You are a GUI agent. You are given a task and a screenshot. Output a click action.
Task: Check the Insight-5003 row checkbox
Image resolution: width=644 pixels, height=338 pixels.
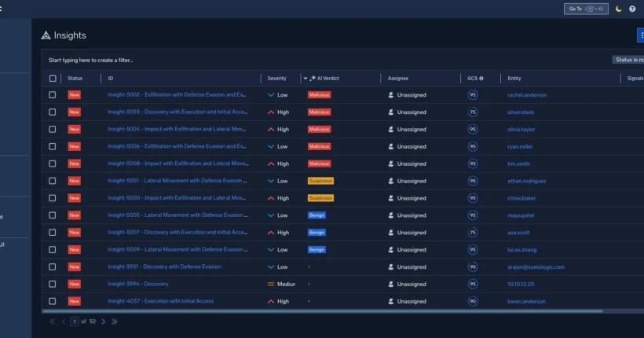pos(52,112)
